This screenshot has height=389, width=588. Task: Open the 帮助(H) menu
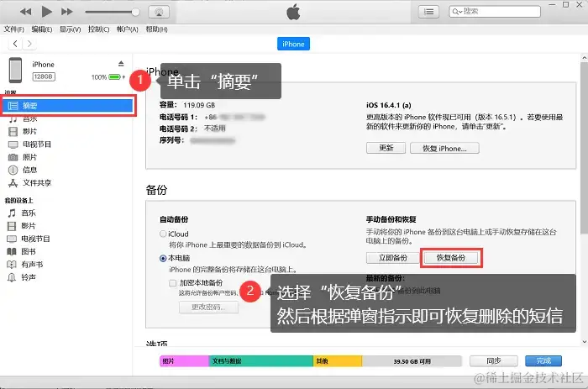156,29
